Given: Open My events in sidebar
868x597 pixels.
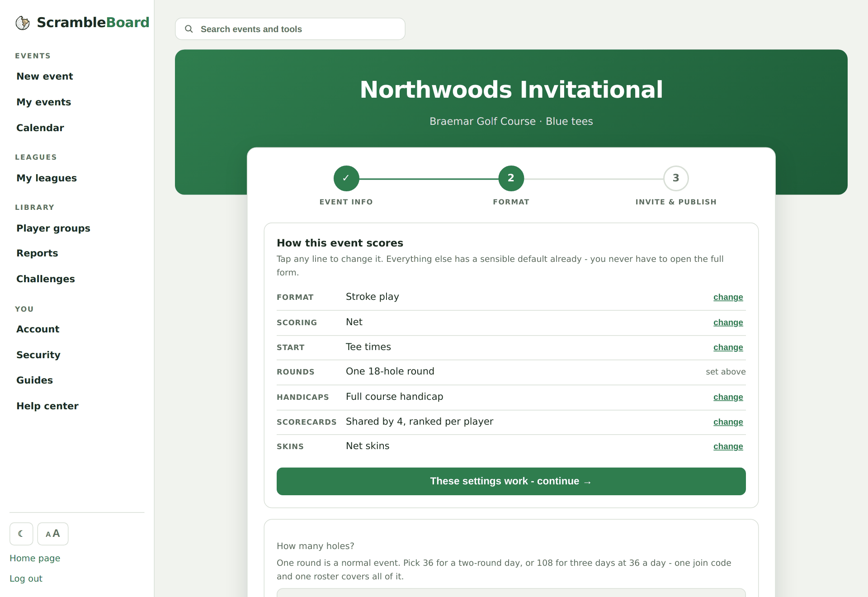Looking at the screenshot, I should pyautogui.click(x=44, y=102).
